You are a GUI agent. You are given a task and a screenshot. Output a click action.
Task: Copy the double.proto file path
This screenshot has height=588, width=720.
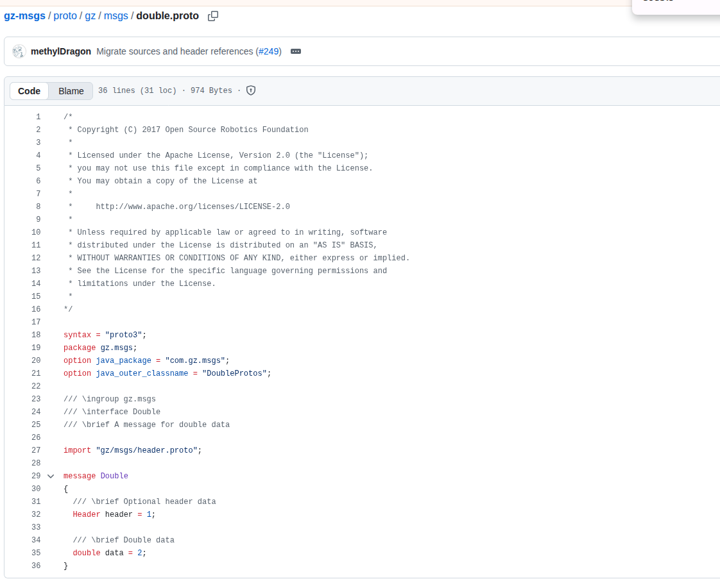(x=213, y=16)
